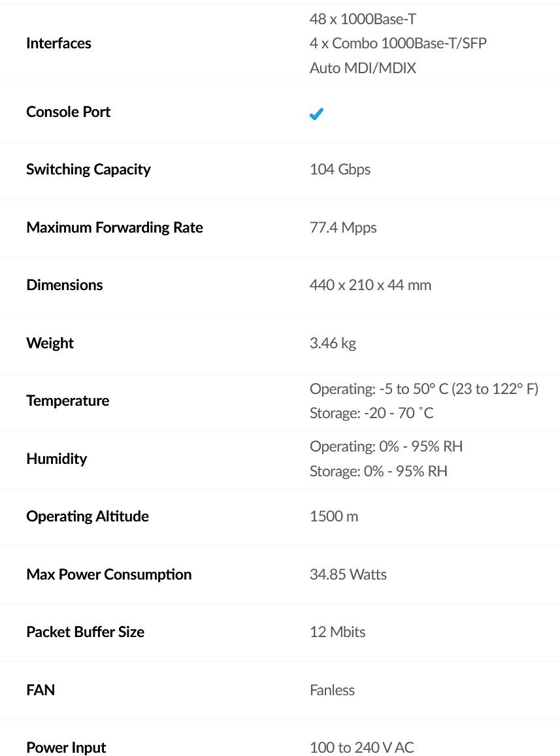560x756 pixels.
Task: Click the Operating Altitude label
Action: tap(88, 516)
